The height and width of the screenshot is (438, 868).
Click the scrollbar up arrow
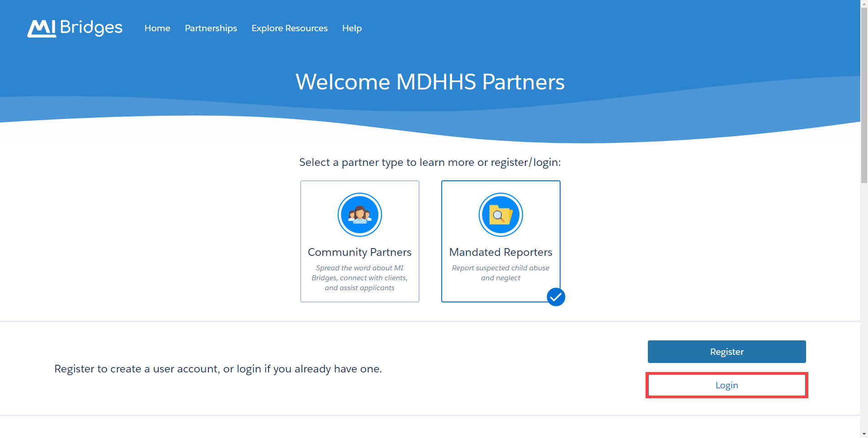tap(864, 3)
